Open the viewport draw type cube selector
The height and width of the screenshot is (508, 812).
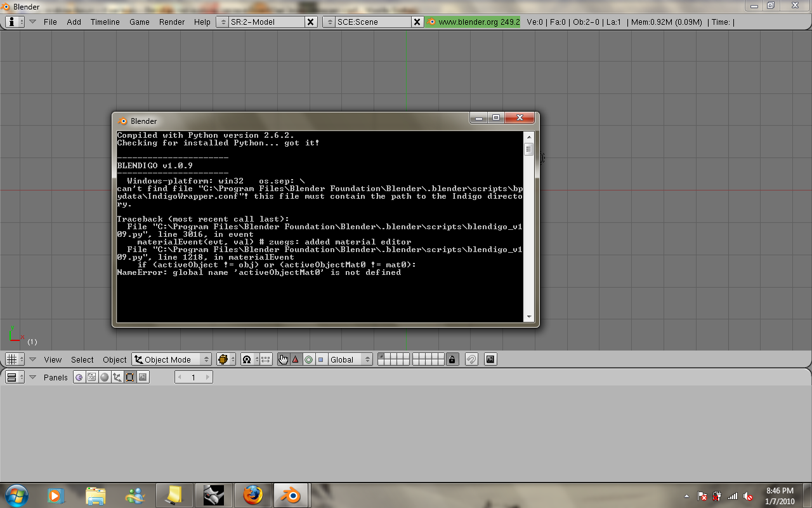226,359
